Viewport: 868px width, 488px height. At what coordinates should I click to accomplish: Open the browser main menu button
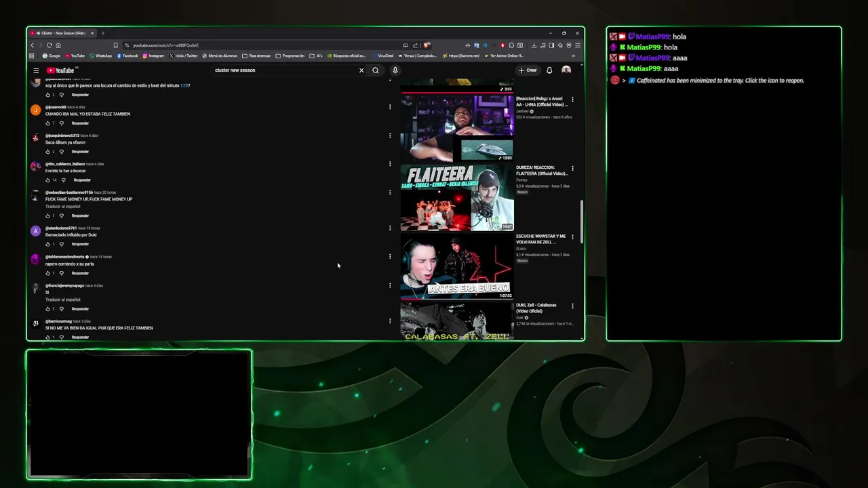coord(577,45)
